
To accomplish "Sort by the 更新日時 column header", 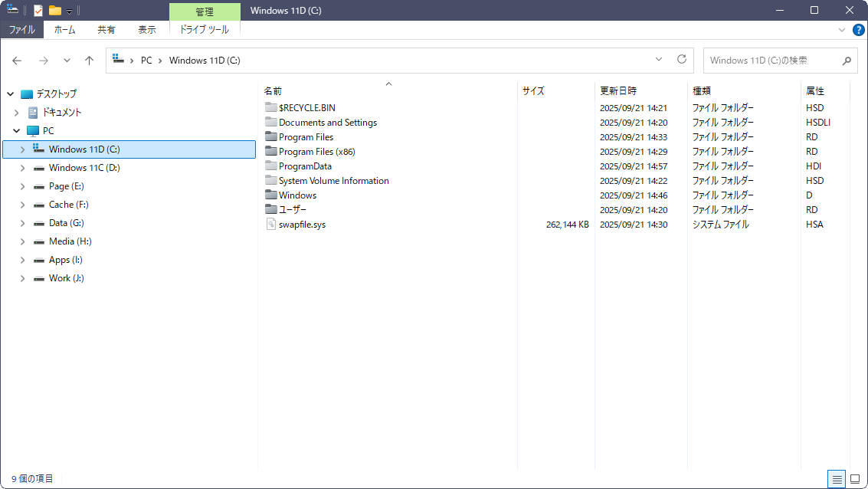I will (641, 90).
